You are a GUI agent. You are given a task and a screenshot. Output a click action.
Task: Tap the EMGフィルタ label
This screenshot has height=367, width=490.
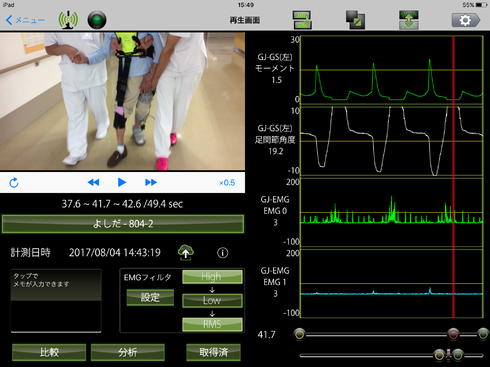click(147, 277)
